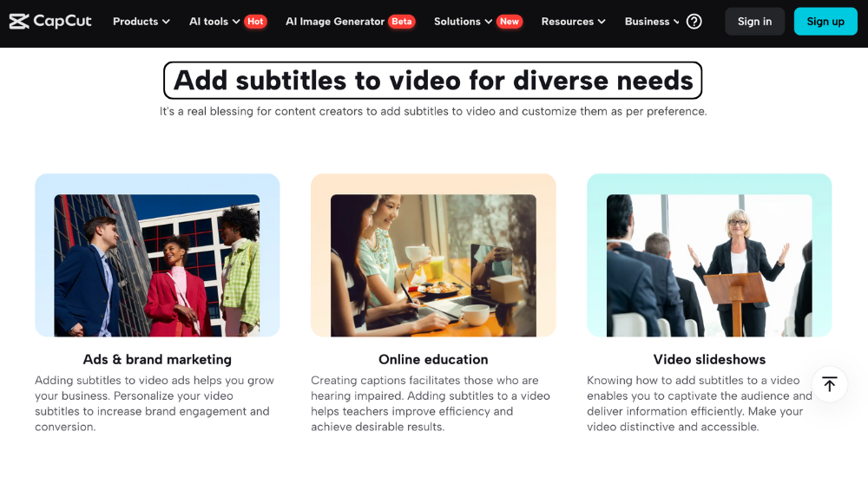868x477 pixels.
Task: Click the 'Creating captions facilitates' description
Action: tap(431, 403)
